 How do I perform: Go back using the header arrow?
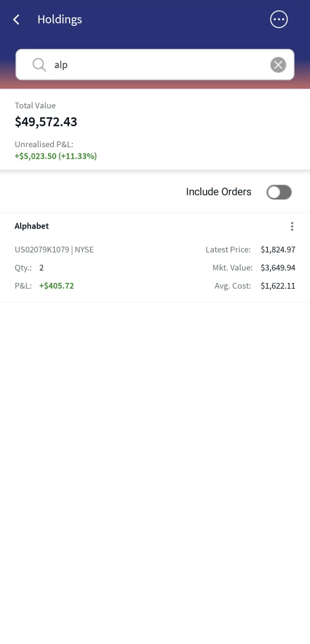coord(16,20)
